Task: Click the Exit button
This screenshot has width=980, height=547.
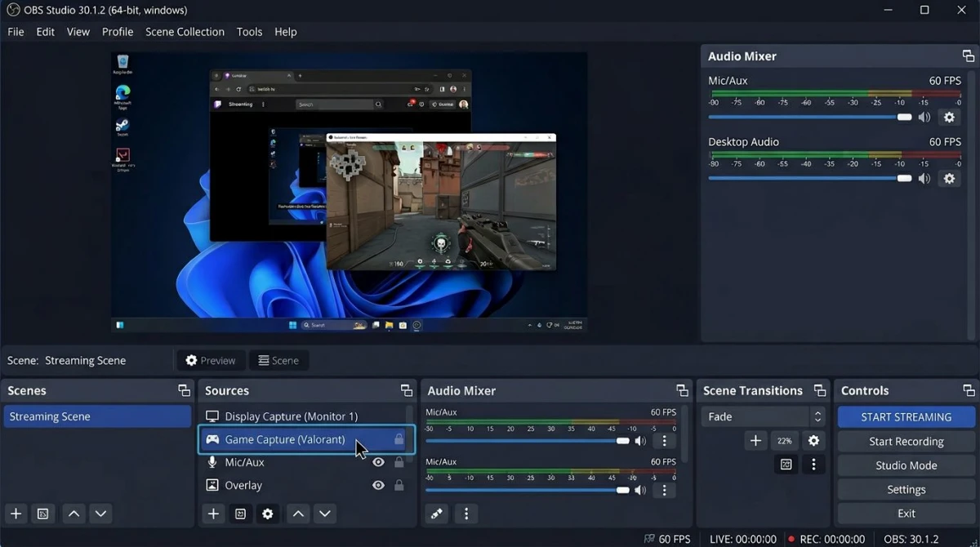Action: click(x=906, y=514)
